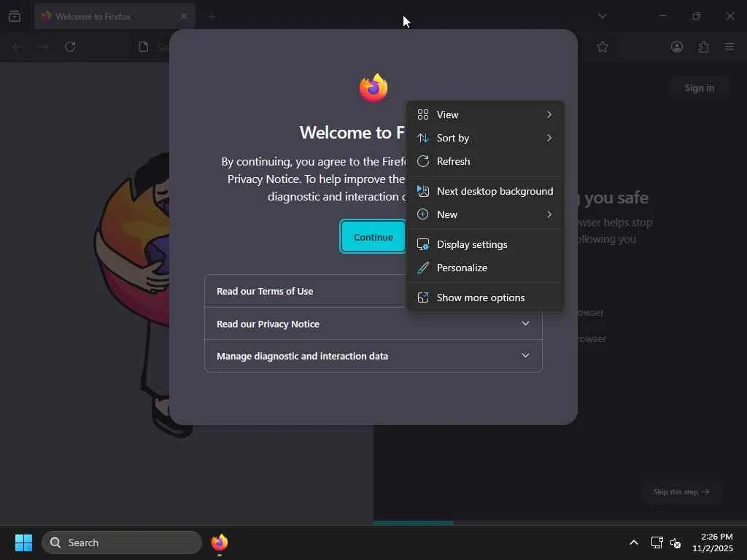Click the browser Back arrow
747x560 pixels.
18,47
